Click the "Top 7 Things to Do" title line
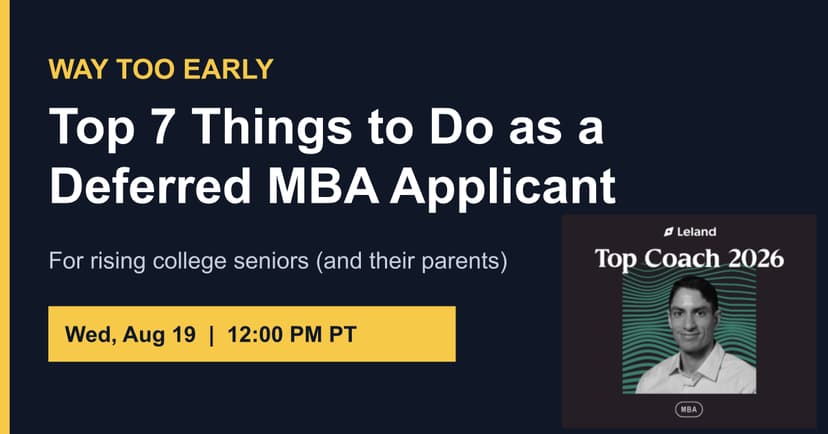This screenshot has height=434, width=828. (x=326, y=128)
